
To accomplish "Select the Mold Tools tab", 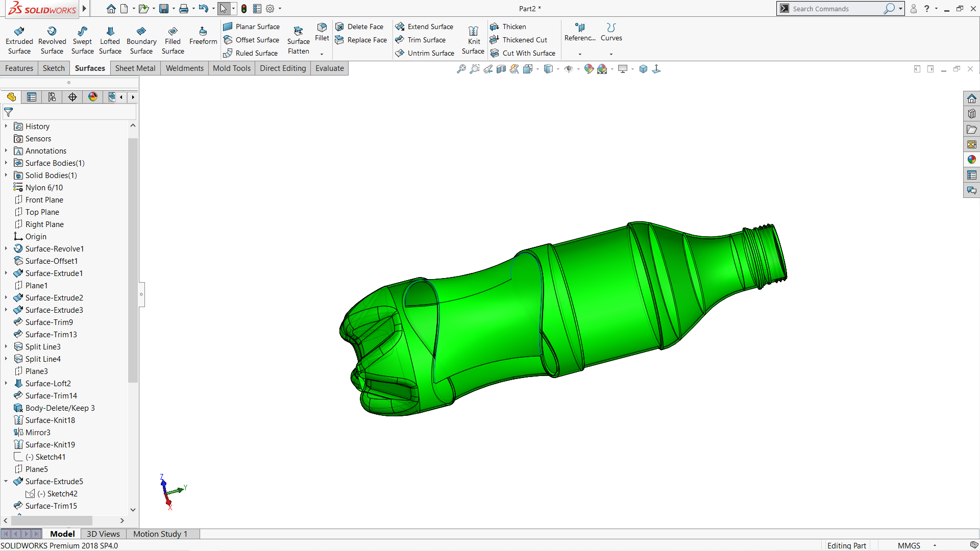I will point(232,68).
